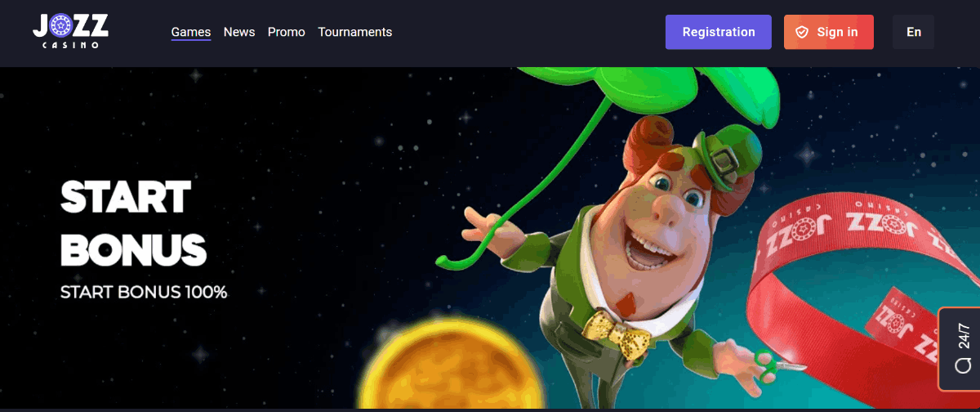This screenshot has height=412, width=980.
Task: Click the Sign in button
Action: point(829,32)
